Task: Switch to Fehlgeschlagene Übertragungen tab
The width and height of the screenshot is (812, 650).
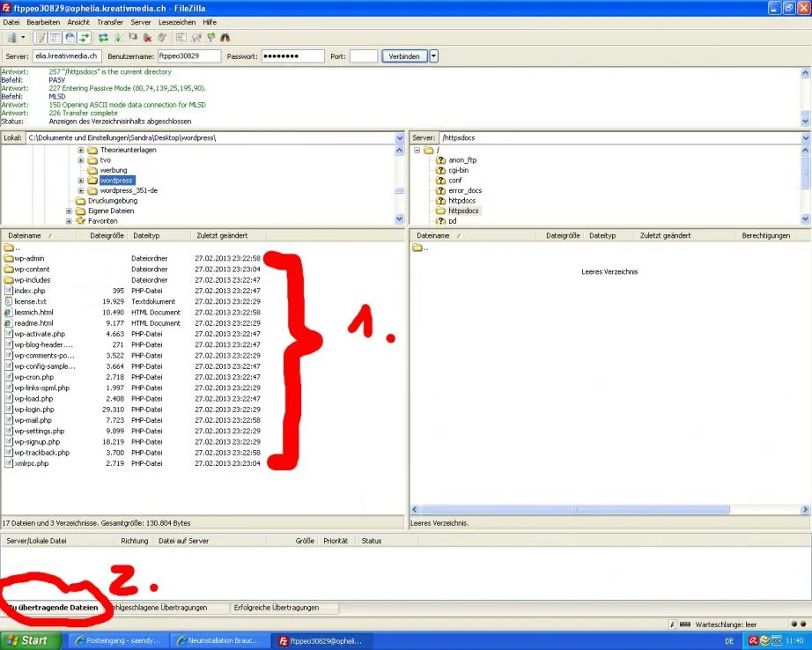Action: click(x=162, y=608)
